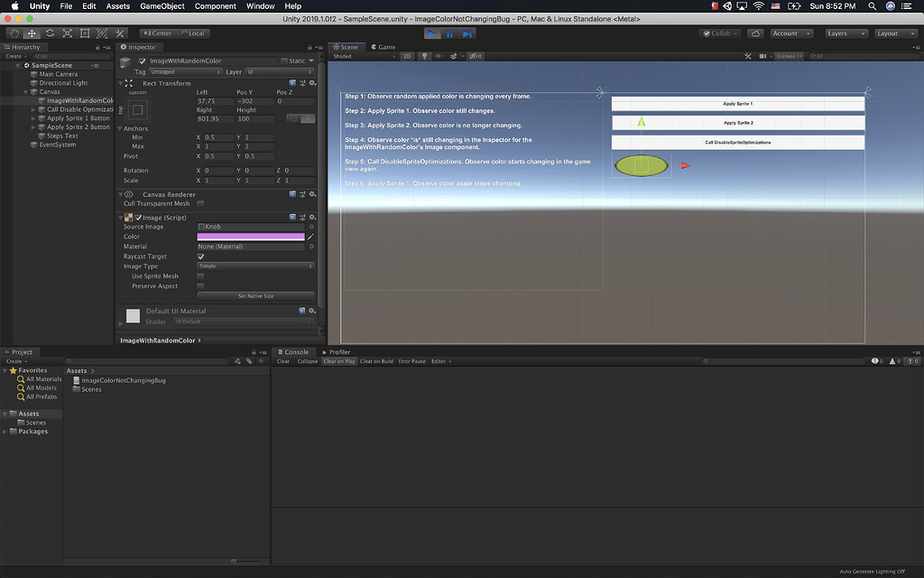Select the Hand tool in the toolbar
This screenshot has height=578, width=924.
tap(14, 33)
